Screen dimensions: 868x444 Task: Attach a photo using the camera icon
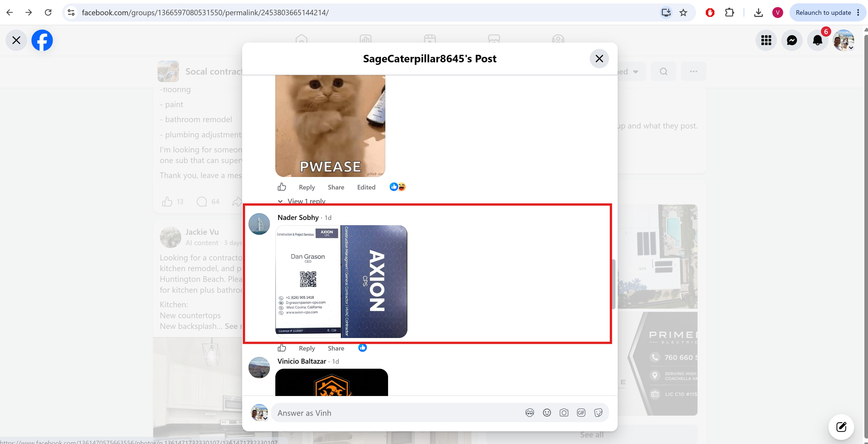click(564, 413)
